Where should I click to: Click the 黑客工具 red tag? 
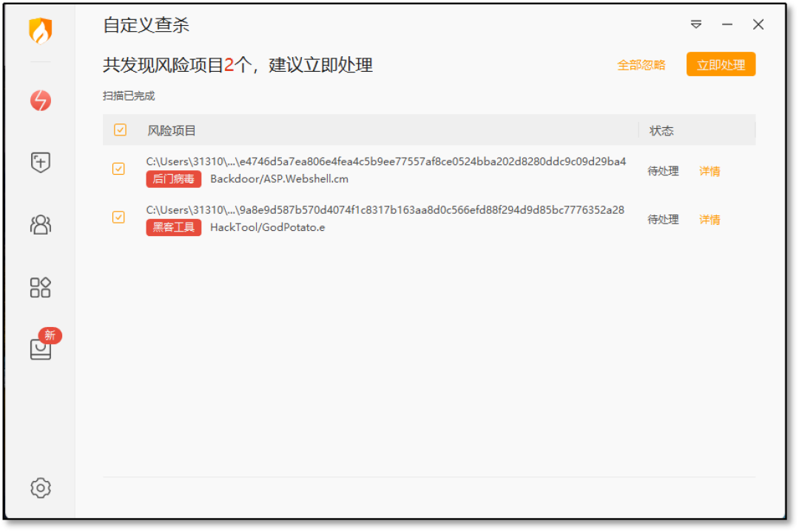173,227
